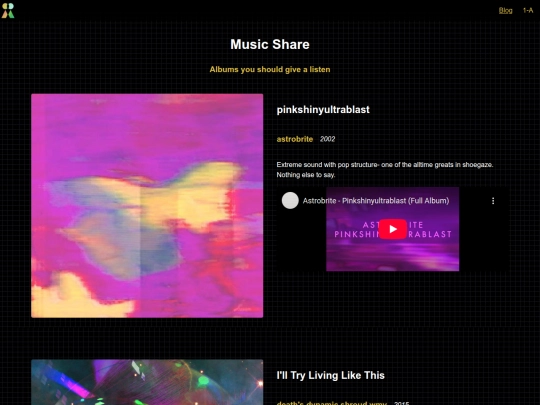The width and height of the screenshot is (540, 405).
Task: Click the site logo in top-left corner
Action: (8, 10)
